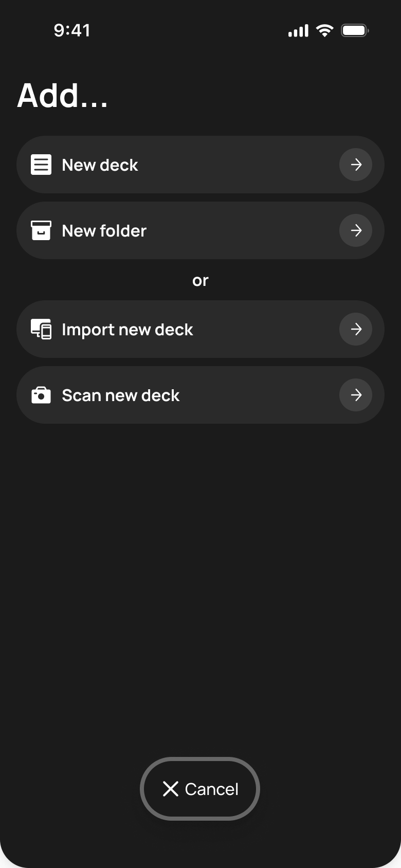Click the battery status icon
Screen dimensions: 401x868
tap(355, 30)
